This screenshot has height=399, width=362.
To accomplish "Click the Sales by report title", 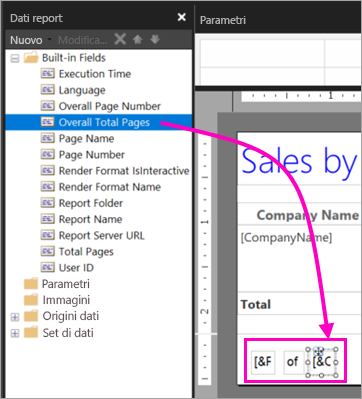I will point(299,162).
